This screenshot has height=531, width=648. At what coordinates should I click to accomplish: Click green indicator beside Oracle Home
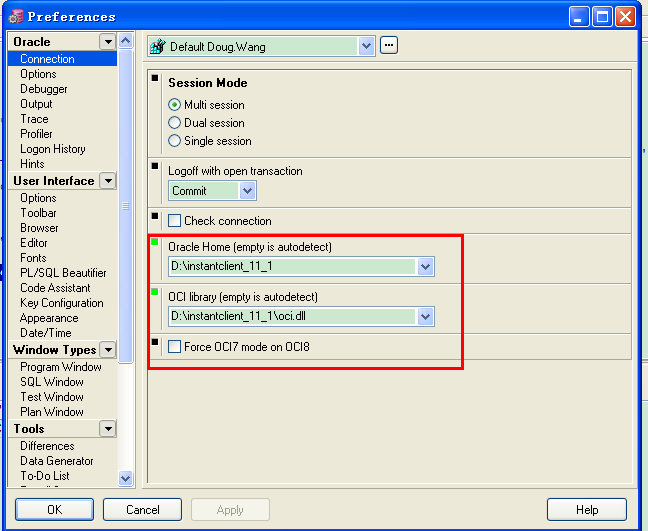(154, 242)
